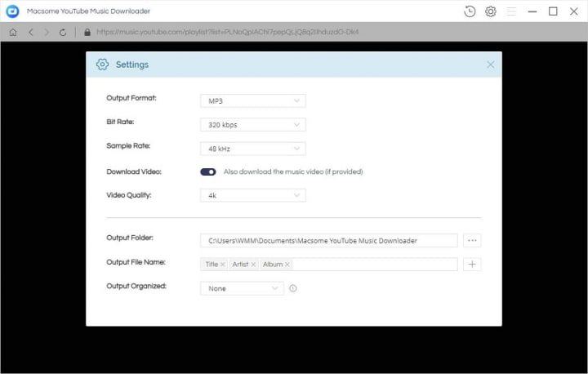
Task: Show info about Output Organized
Action: [x=293, y=288]
